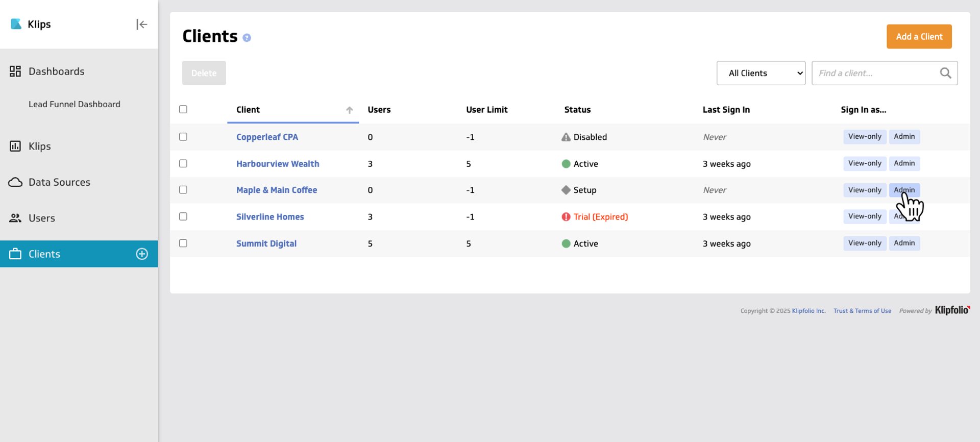This screenshot has width=980, height=442.
Task: Open the Harbourview Wealth client link
Action: 278,164
